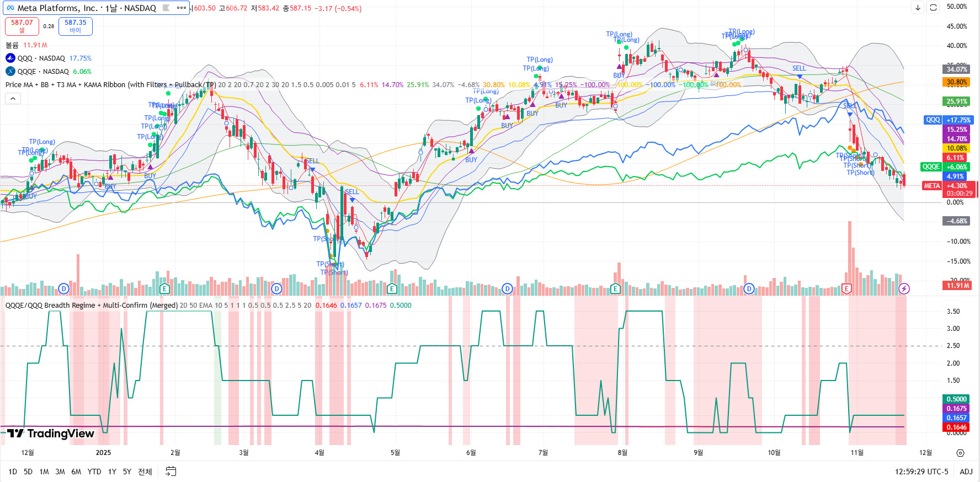Click the dividend D marker in mid-March
980x482 pixels.
277,288
